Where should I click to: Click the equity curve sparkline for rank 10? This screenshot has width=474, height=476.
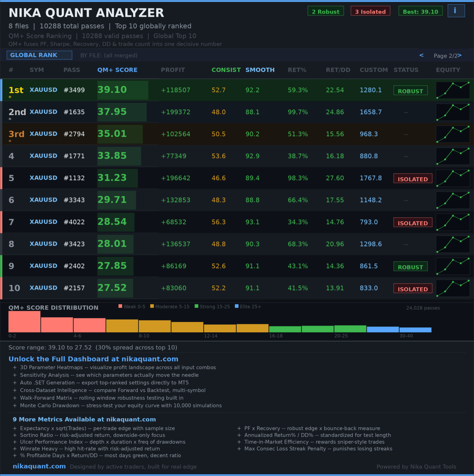453,288
